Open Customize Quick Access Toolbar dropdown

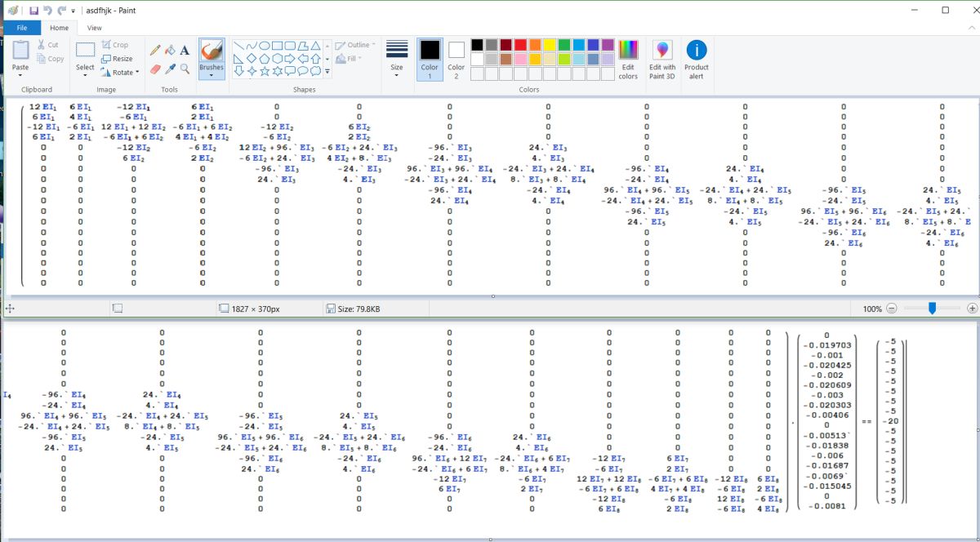[73, 11]
